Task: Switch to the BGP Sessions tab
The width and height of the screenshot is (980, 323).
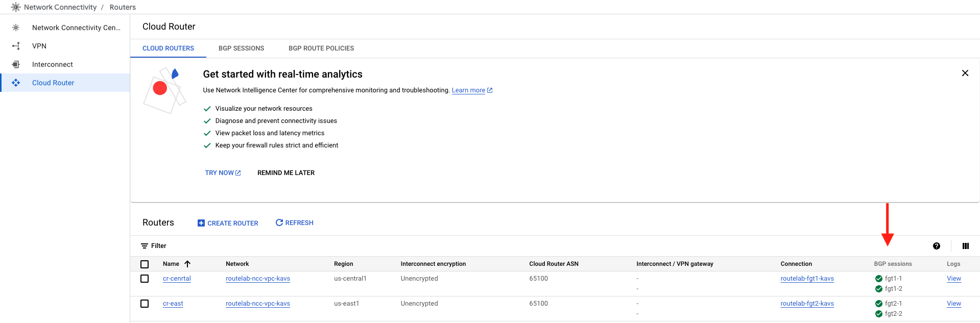Action: (241, 48)
